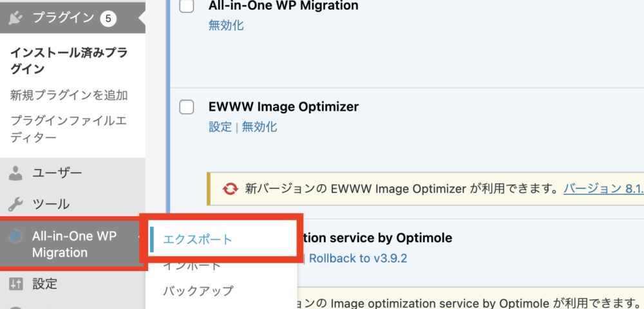644x309 pixels.
Task: Click 無効化 under All-in-One WP Migration
Action: [226, 26]
